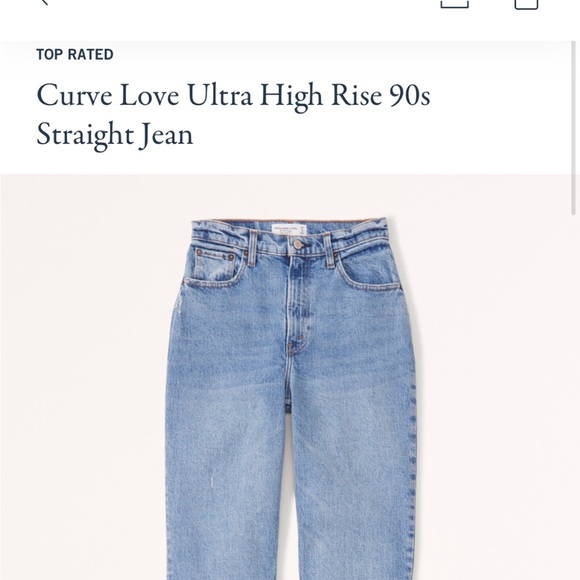Tap the jeans front waist button
The width and height of the screenshot is (580, 580).
pyautogui.click(x=297, y=244)
